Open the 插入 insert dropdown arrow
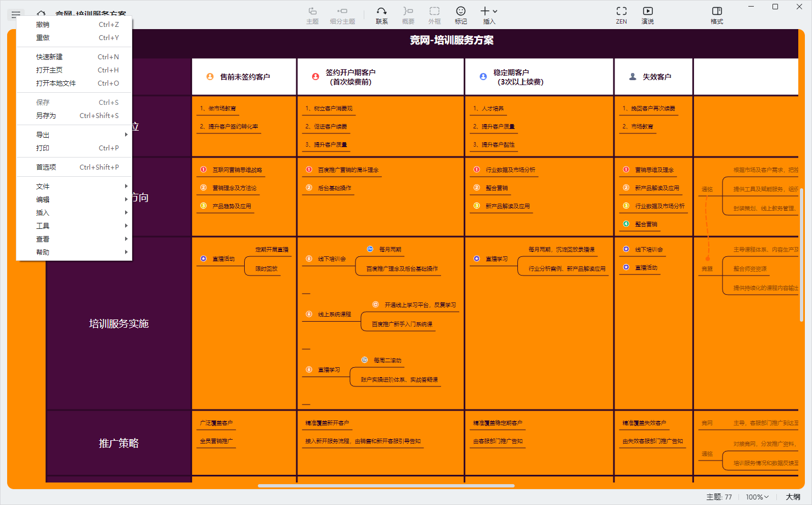The width and height of the screenshot is (812, 505). point(495,10)
